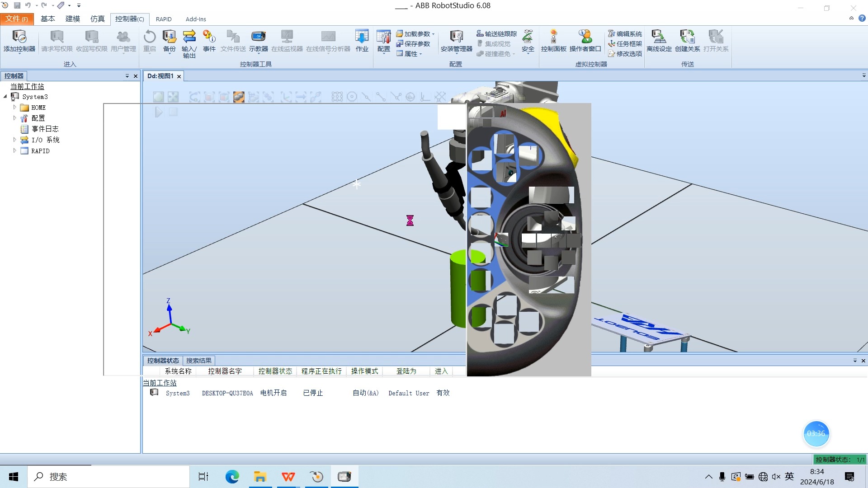Open the Jobs (作业) tool

[x=362, y=41]
